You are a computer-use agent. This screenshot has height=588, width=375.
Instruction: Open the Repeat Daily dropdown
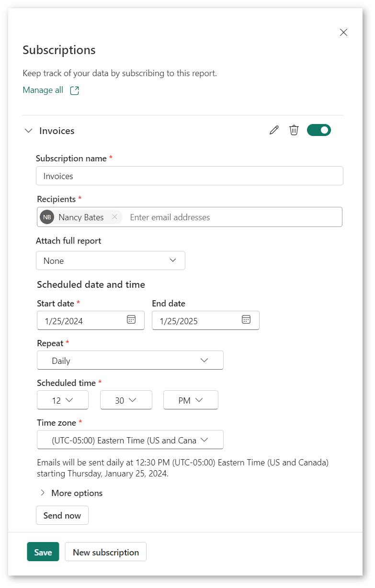(130, 360)
